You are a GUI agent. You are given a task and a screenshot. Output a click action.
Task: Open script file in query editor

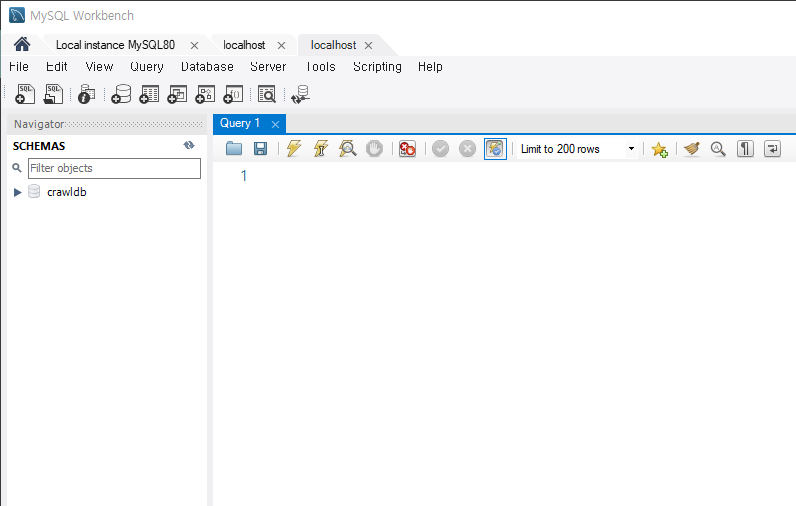tap(234, 149)
